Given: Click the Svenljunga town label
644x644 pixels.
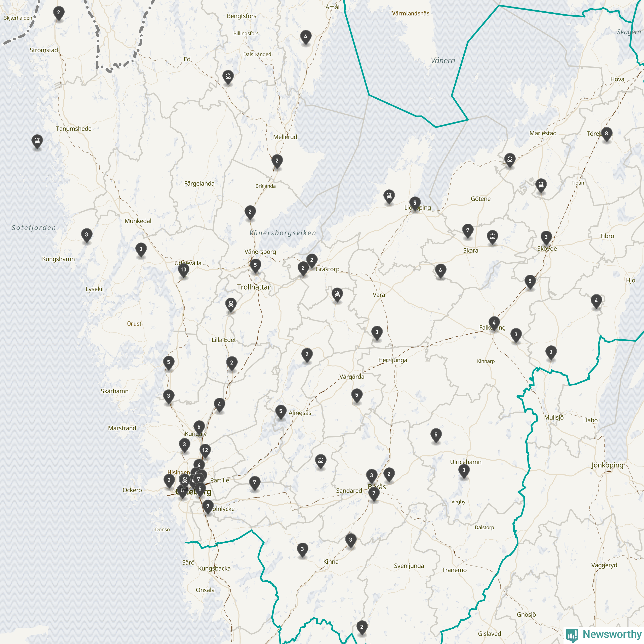Looking at the screenshot, I should point(409,566).
